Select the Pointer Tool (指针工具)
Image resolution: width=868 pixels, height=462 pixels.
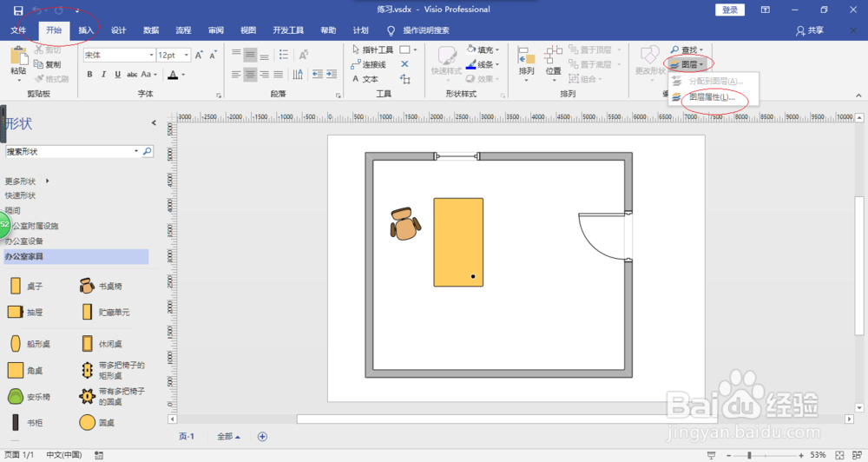pos(372,49)
